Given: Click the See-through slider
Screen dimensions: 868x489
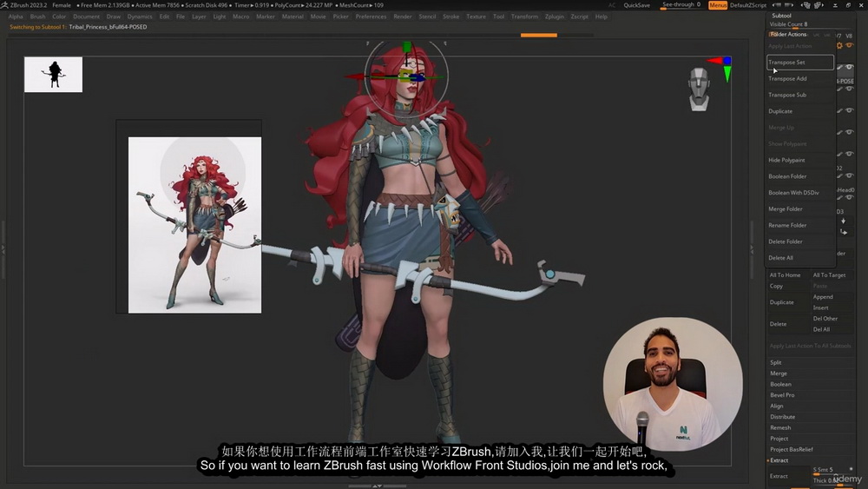Looking at the screenshot, I should pyautogui.click(x=681, y=5).
